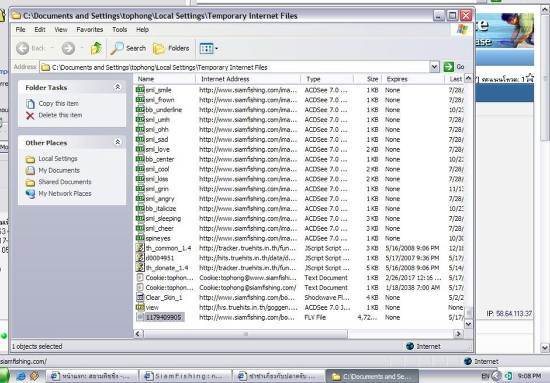
Task: Click the 9:08 PM system clock
Action: pos(529,376)
